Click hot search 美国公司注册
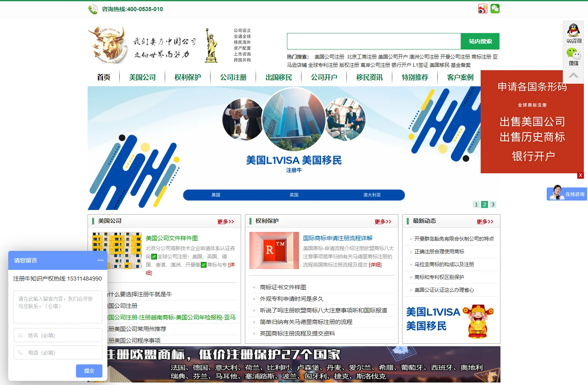 coord(330,57)
